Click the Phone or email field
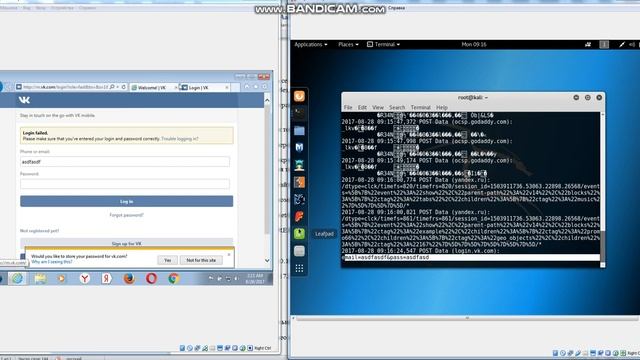This screenshot has width=640, height=360. click(x=125, y=162)
